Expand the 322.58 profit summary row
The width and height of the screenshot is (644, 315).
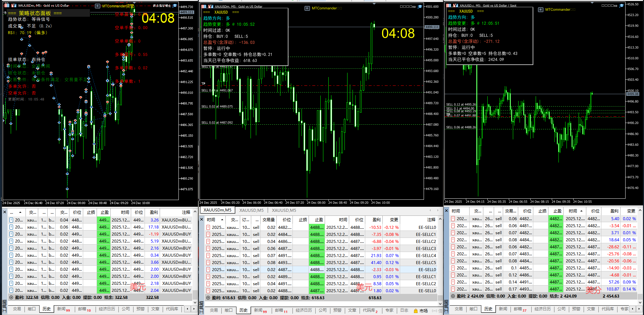click(11, 297)
